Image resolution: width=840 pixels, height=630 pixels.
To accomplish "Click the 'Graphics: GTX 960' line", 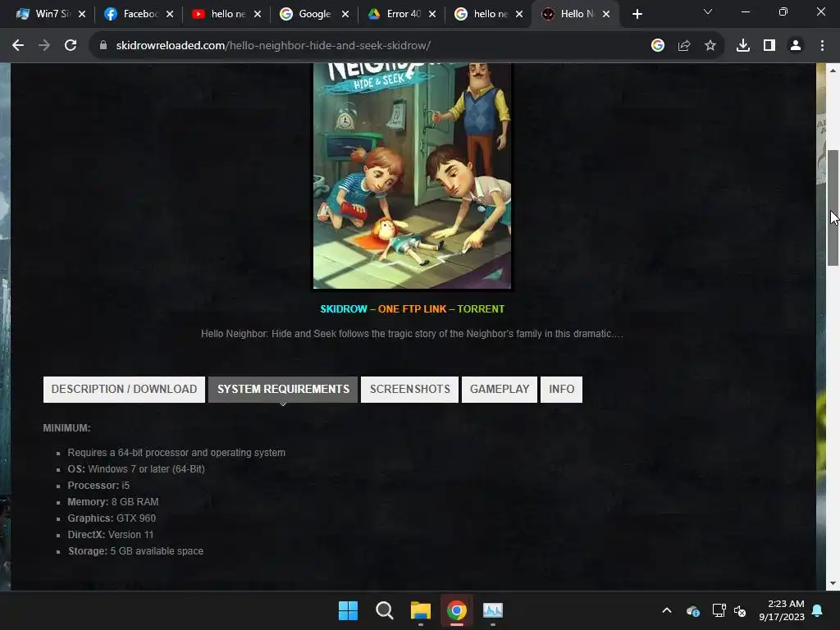I will [112, 518].
